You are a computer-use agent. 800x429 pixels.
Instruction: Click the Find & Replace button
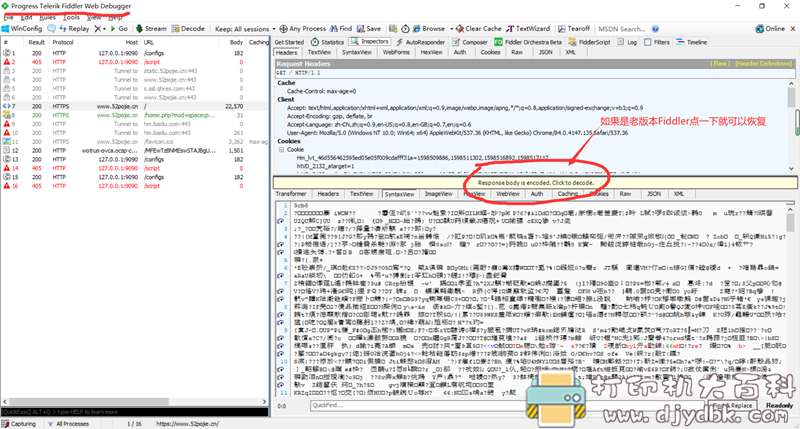point(733,405)
